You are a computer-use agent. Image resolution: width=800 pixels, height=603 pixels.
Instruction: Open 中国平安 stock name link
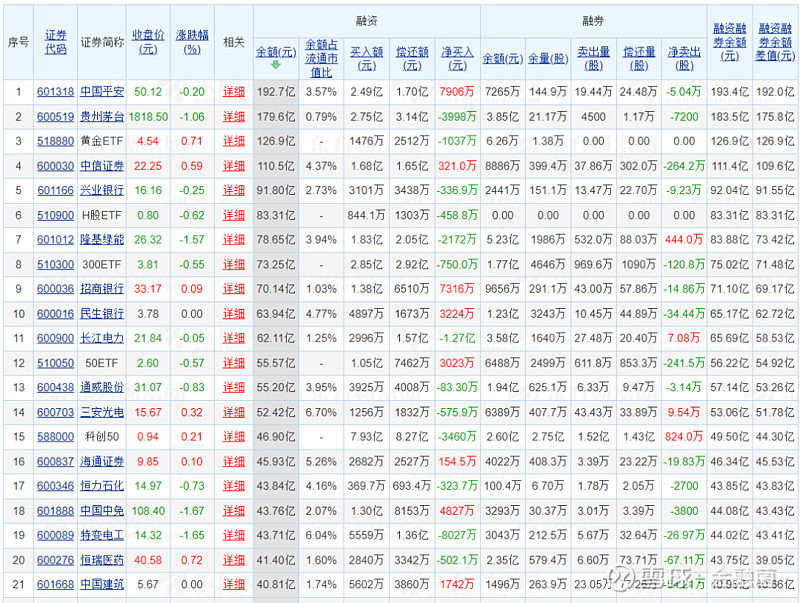click(x=102, y=92)
